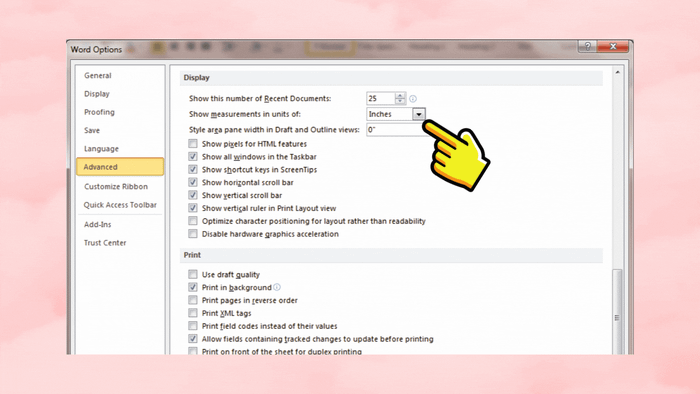The image size is (700, 394).
Task: Choose the Advanced category
Action: (120, 167)
